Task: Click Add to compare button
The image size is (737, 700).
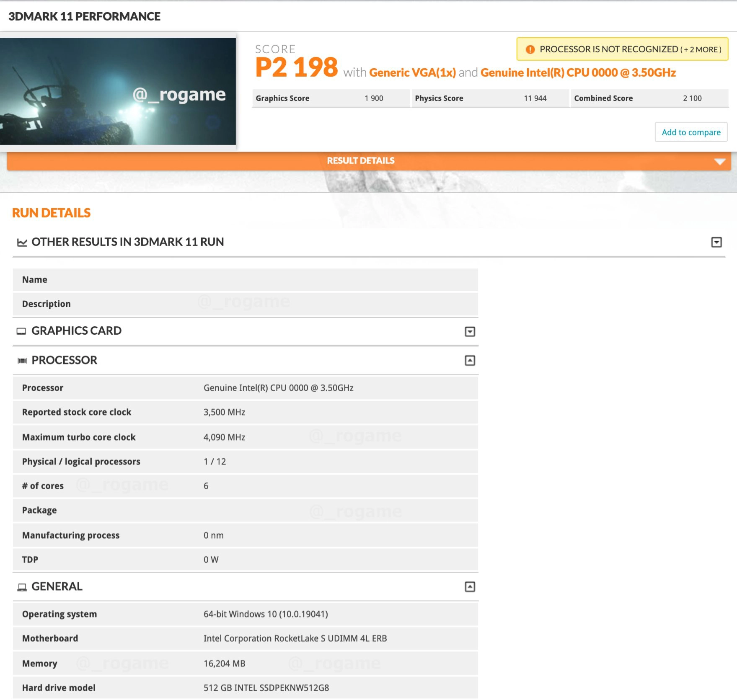Action: coord(691,132)
